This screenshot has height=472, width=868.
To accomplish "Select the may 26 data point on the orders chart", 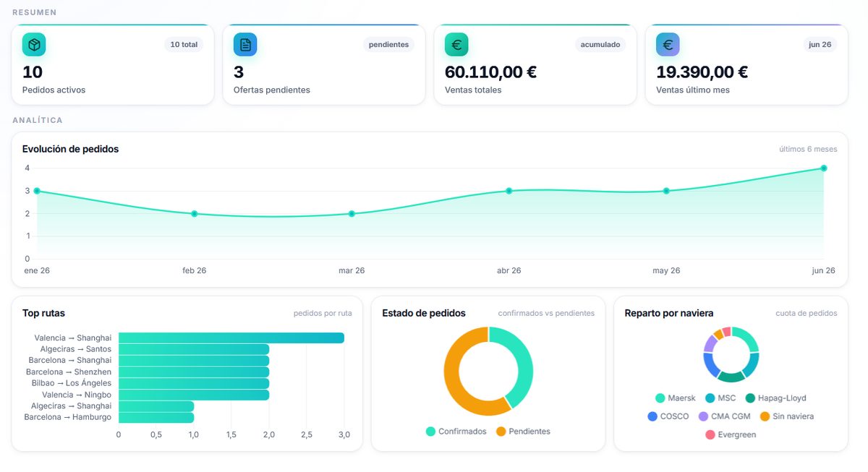I will 666,191.
